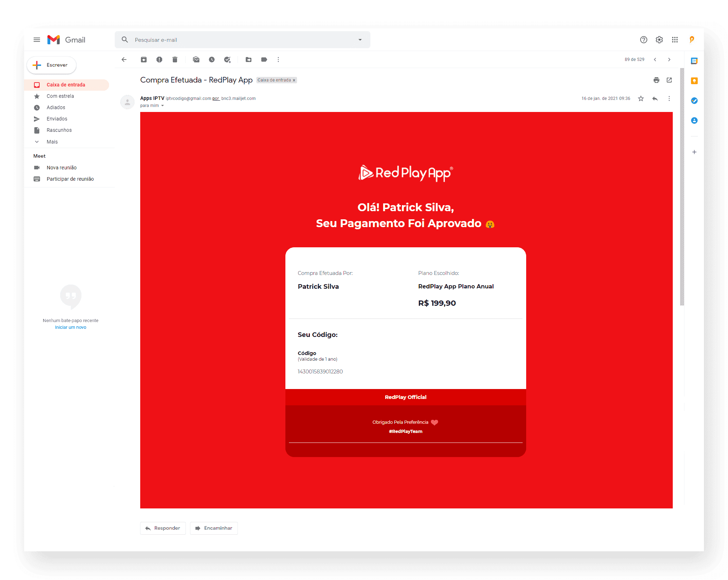Click Iniciar um novo chat link
The width and height of the screenshot is (728, 580).
[70, 327]
